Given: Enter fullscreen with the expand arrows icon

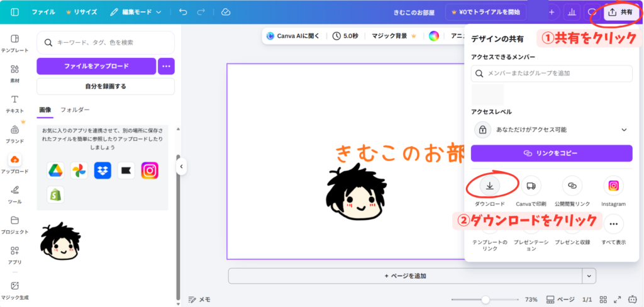Looking at the screenshot, I should (x=618, y=299).
